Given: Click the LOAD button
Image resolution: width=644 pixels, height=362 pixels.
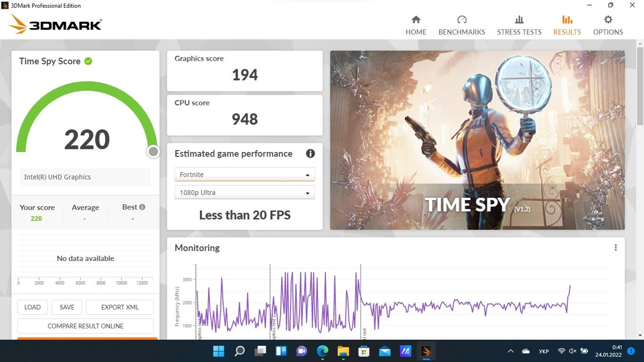Looking at the screenshot, I should [x=32, y=307].
